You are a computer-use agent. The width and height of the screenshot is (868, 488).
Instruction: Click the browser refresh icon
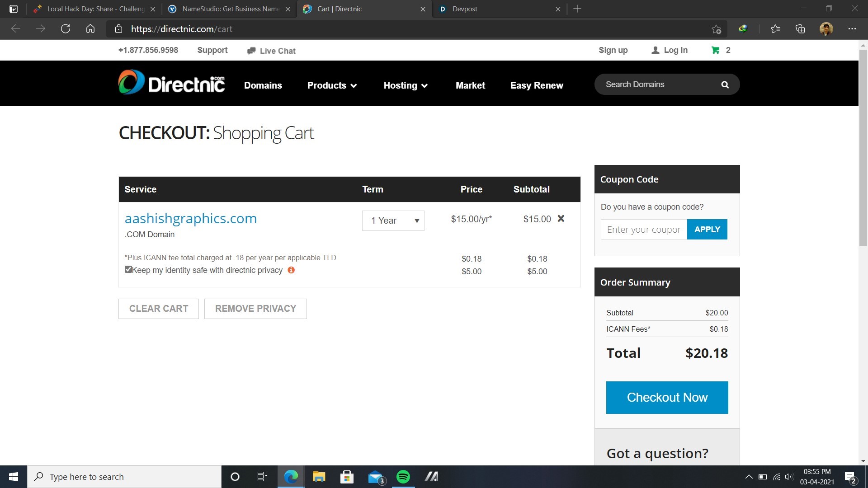pos(66,29)
